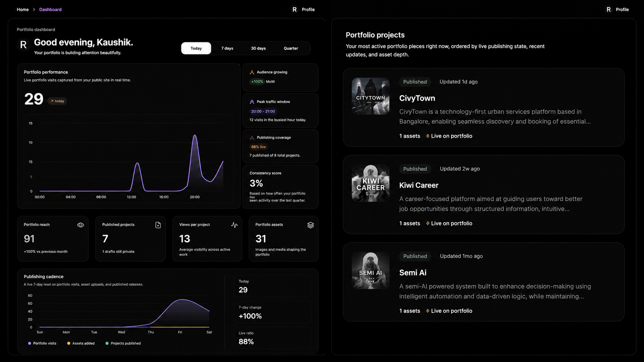This screenshot has height=362, width=644.
Task: Click the +100% MoM badge
Action: pos(257,82)
